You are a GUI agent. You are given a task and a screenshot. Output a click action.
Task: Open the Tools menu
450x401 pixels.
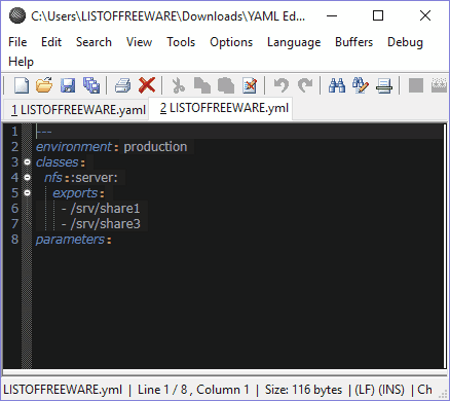point(181,42)
